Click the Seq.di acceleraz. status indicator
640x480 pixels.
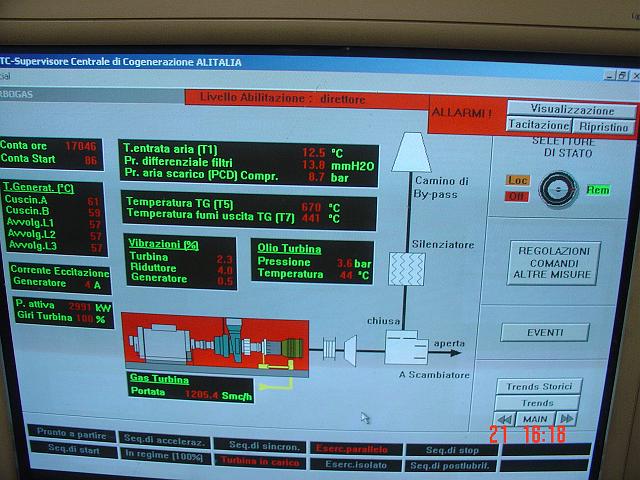[x=164, y=440]
